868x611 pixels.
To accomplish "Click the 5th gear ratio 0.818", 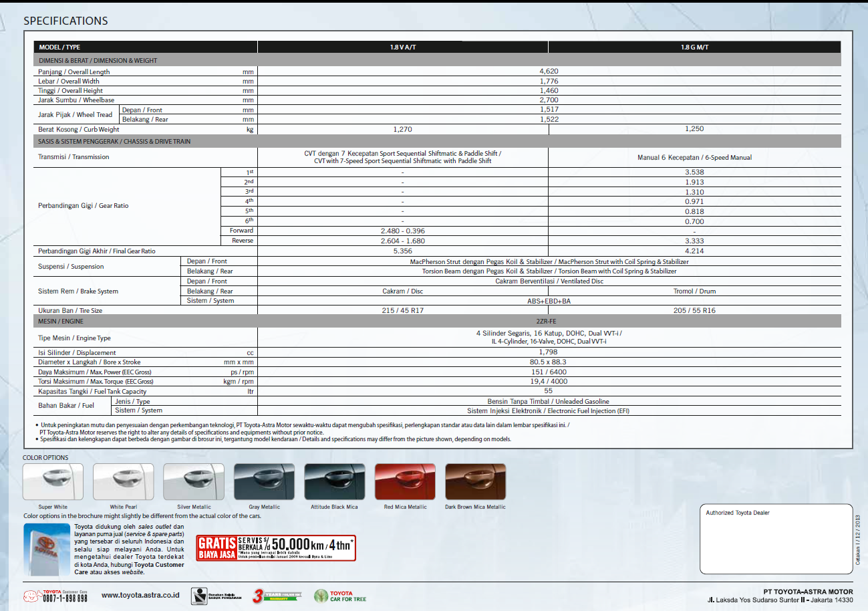I will coord(694,211).
